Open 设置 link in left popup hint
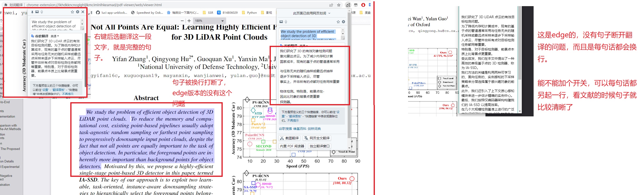This screenshot has width=644, height=195. pyautogui.click(x=45, y=90)
